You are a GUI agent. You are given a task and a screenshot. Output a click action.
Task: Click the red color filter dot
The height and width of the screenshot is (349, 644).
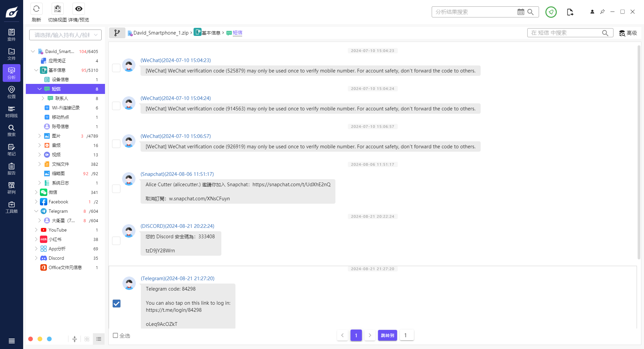[x=31, y=339]
